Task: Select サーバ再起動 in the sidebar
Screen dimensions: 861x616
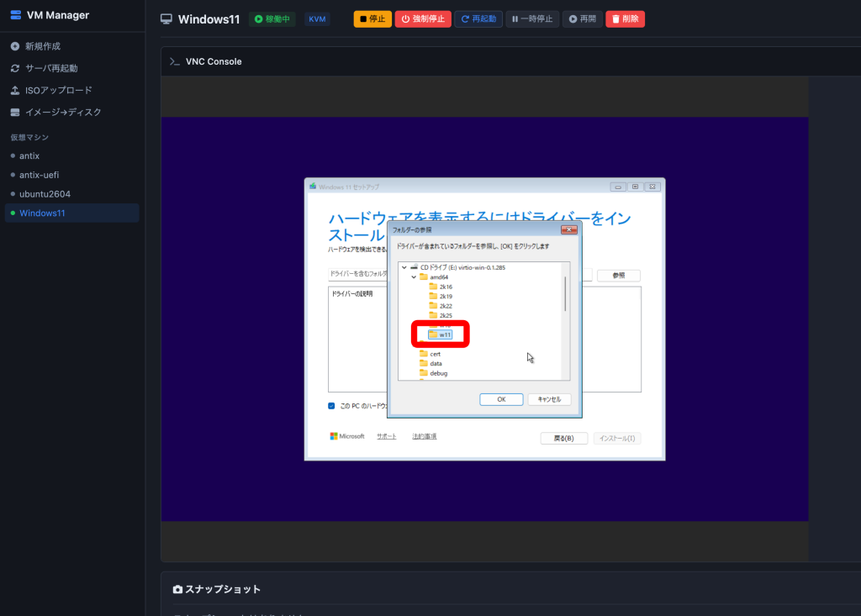Action: pyautogui.click(x=51, y=69)
